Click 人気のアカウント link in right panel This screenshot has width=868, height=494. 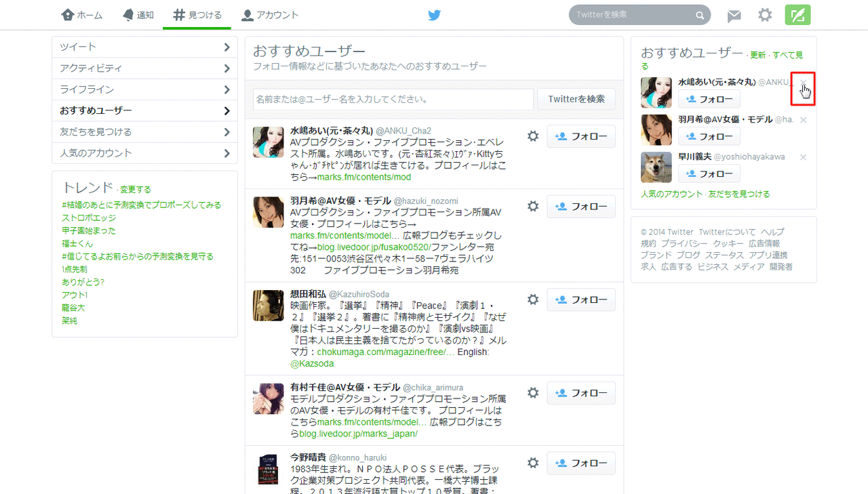tap(671, 194)
